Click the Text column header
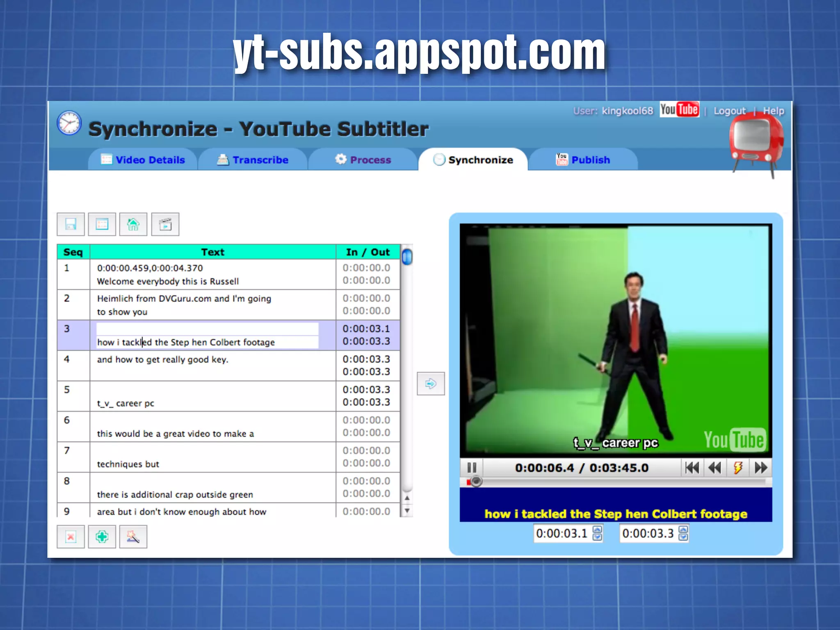The width and height of the screenshot is (840, 630). point(213,252)
